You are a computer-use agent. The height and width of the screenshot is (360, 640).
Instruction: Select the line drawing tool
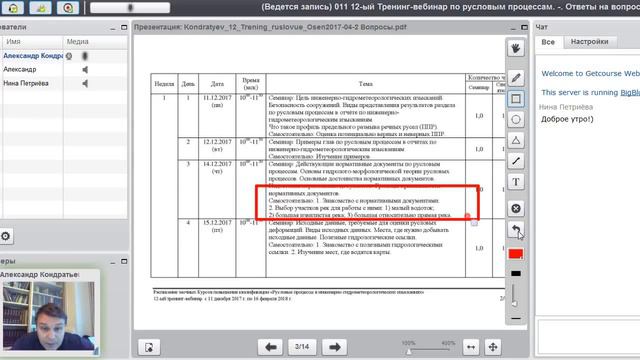[x=516, y=161]
